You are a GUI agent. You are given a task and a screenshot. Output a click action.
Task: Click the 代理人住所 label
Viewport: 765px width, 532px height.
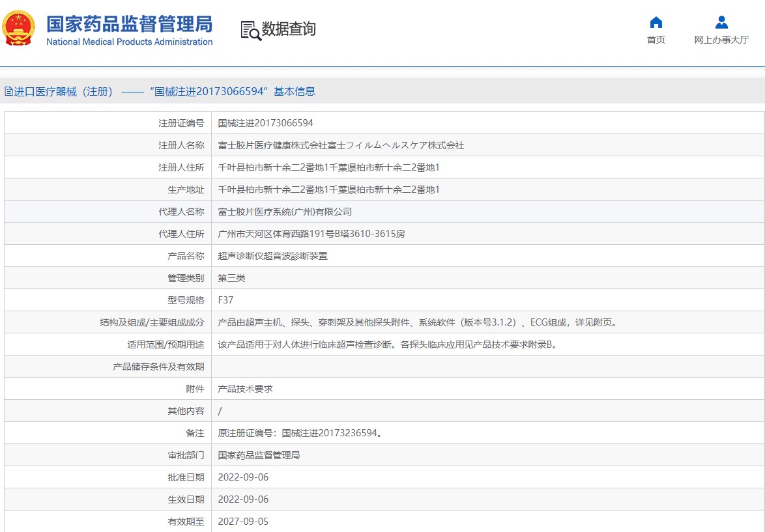pyautogui.click(x=181, y=234)
